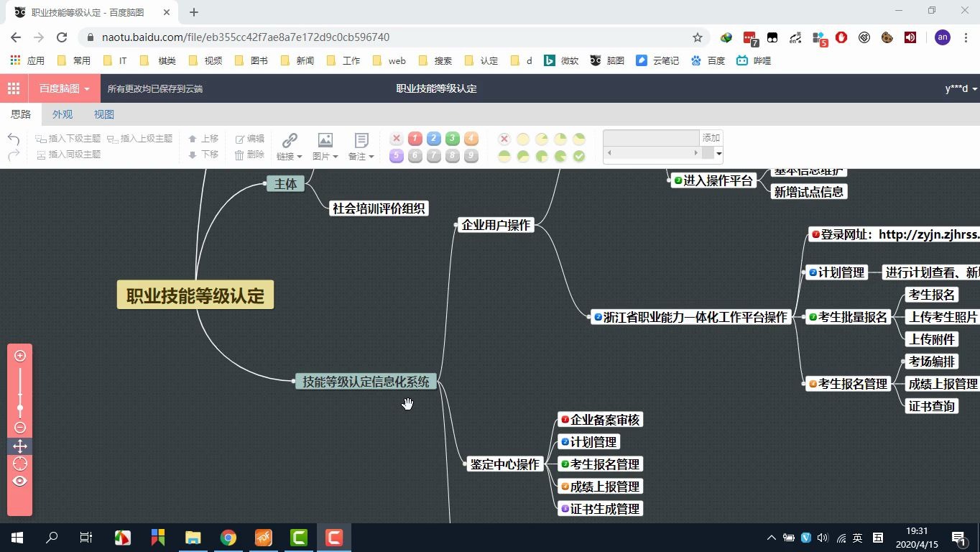Viewport: 980px width, 552px height.
Task: Select node 技能等级认定信息化系统
Action: click(366, 382)
